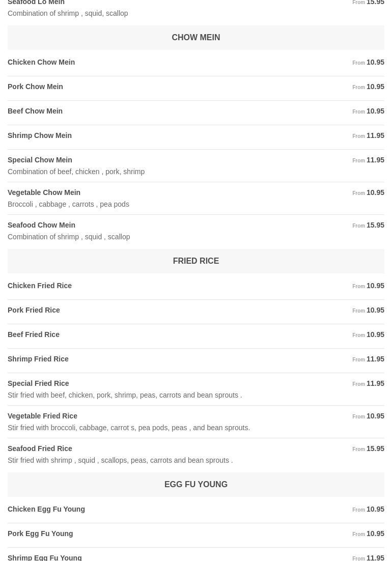
Task: Select Vegetable Chow Mein item
Action: pos(44,192)
